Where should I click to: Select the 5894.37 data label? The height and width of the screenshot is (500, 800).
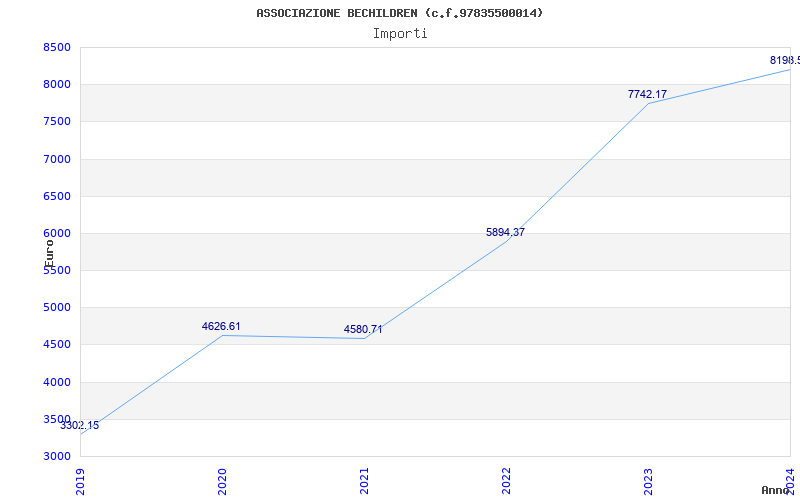pyautogui.click(x=505, y=232)
